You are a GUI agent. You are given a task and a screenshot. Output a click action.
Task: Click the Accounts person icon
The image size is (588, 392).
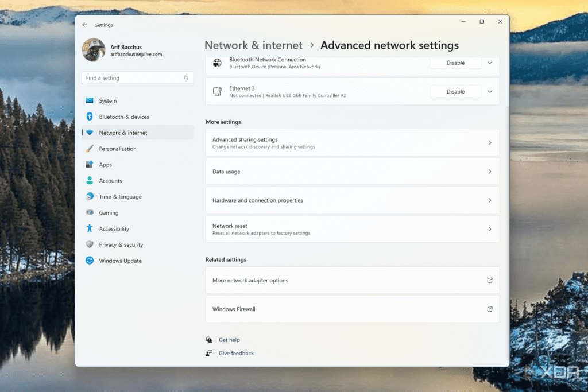pos(90,181)
